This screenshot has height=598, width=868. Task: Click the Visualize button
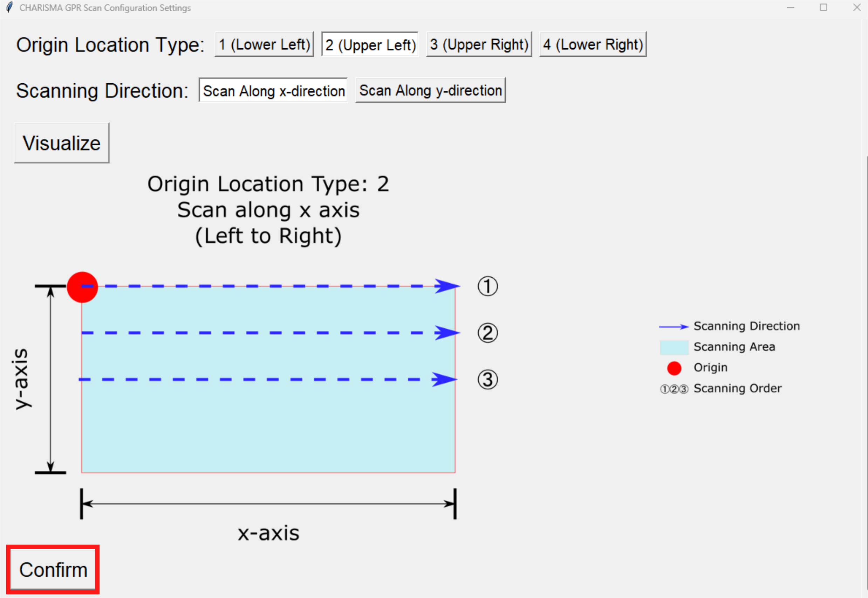[x=61, y=143]
